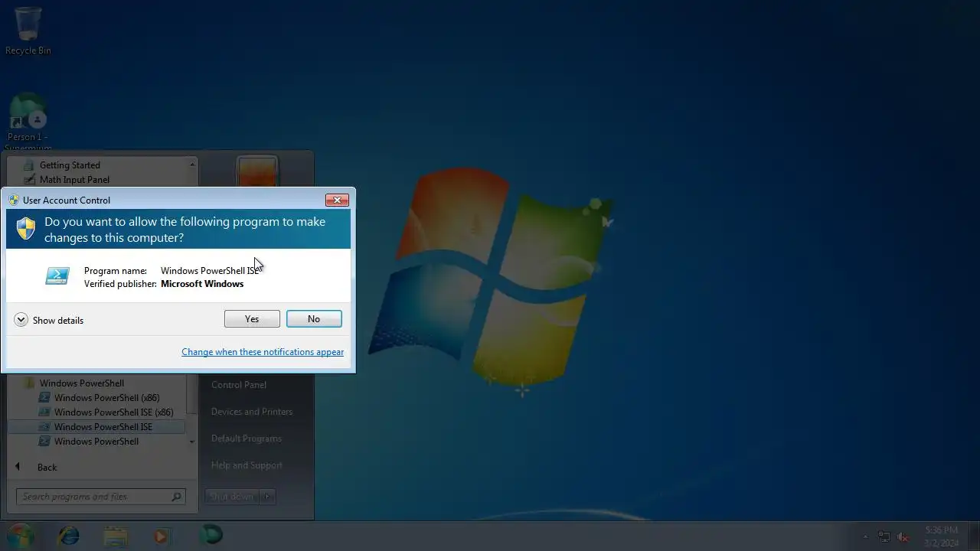Click the 'Microsoft Windows' verified publisher text
The width and height of the screenshot is (980, 551).
tap(202, 284)
